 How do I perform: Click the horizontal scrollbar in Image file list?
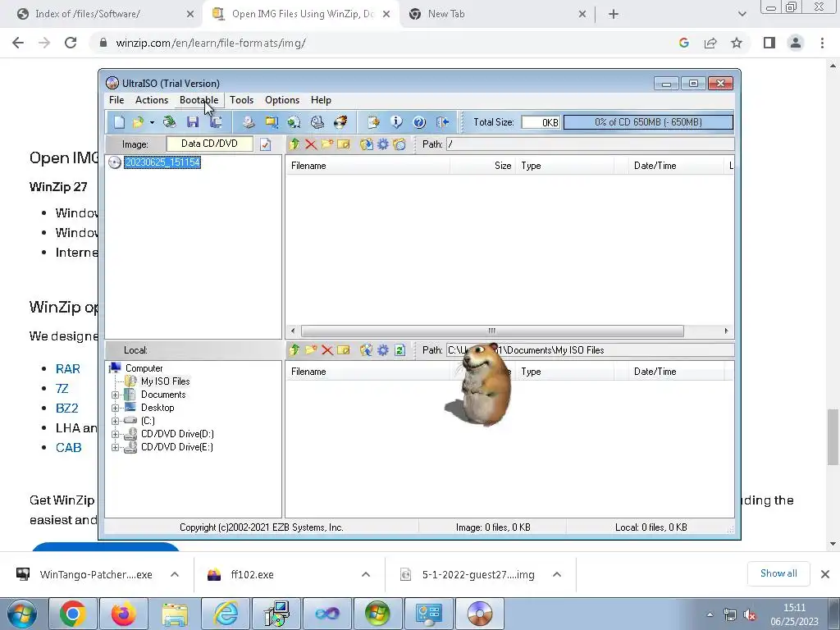pos(492,331)
